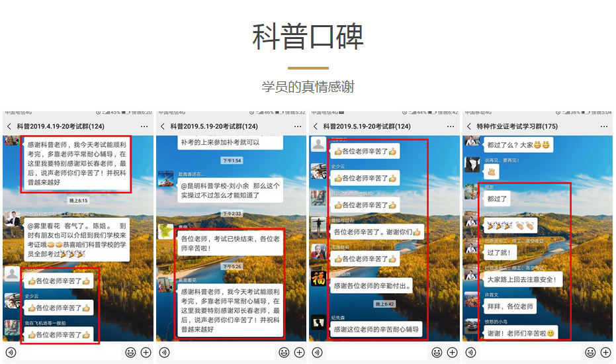Tap voice input icon in 科普2019.4.19-20考试群 chat
The width and height of the screenshot is (616, 364).
pos(11,353)
